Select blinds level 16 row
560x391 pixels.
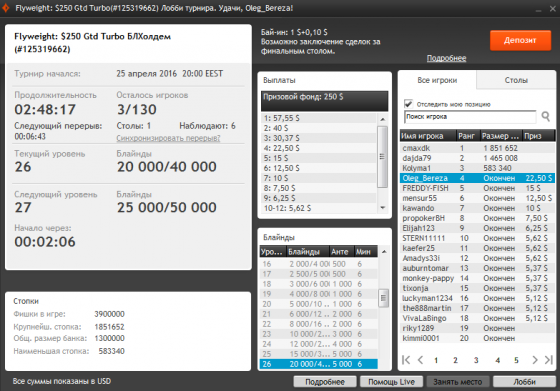coord(319,264)
